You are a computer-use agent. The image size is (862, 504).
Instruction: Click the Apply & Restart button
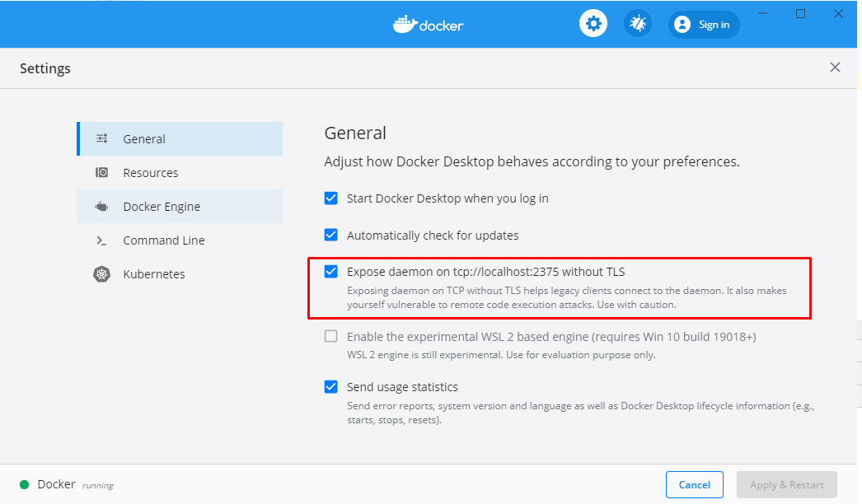coord(786,485)
